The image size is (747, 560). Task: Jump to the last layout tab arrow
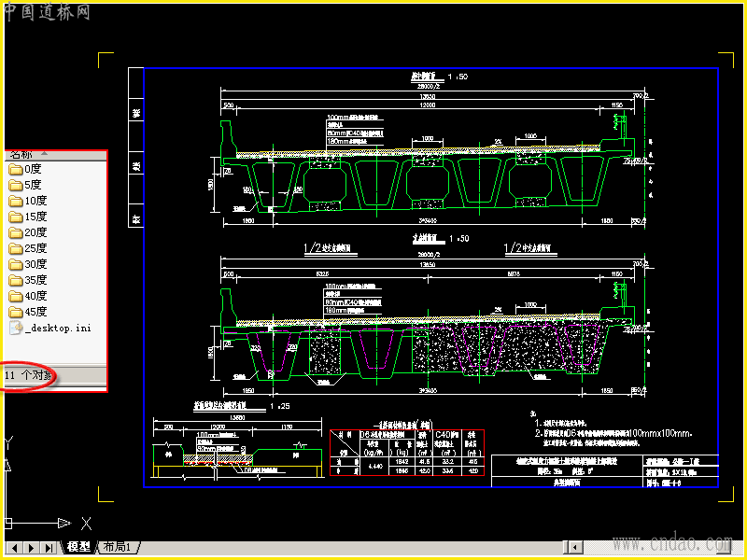[x=49, y=547]
